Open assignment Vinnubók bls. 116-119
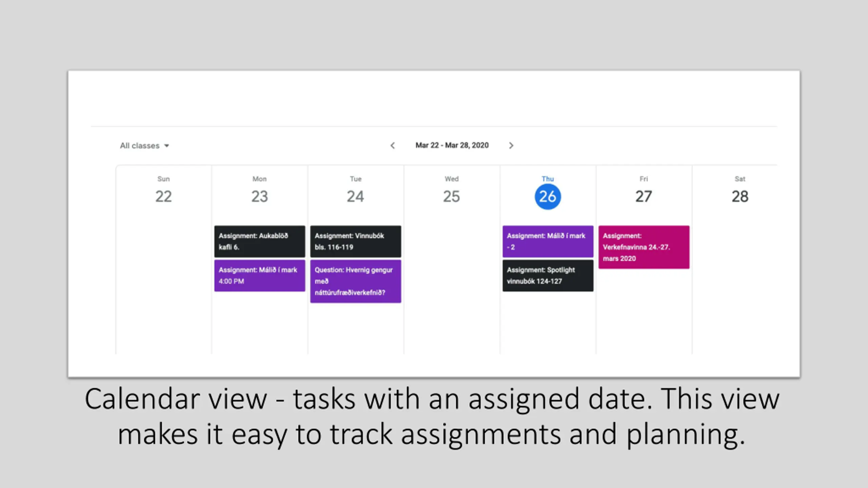 (x=356, y=241)
